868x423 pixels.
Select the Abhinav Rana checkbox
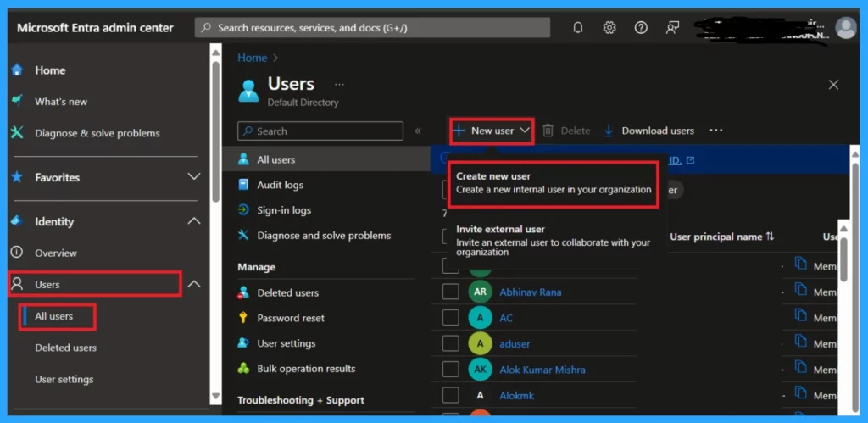pyautogui.click(x=451, y=292)
